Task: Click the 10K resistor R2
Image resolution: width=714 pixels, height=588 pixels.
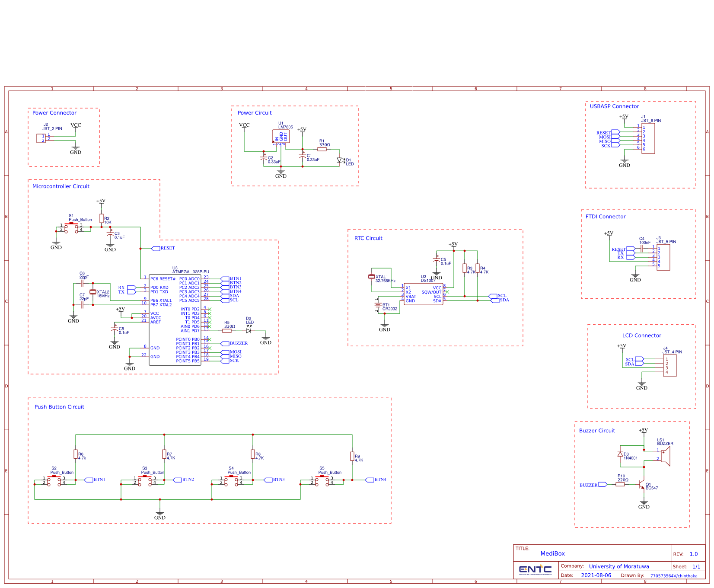Action: point(102,218)
